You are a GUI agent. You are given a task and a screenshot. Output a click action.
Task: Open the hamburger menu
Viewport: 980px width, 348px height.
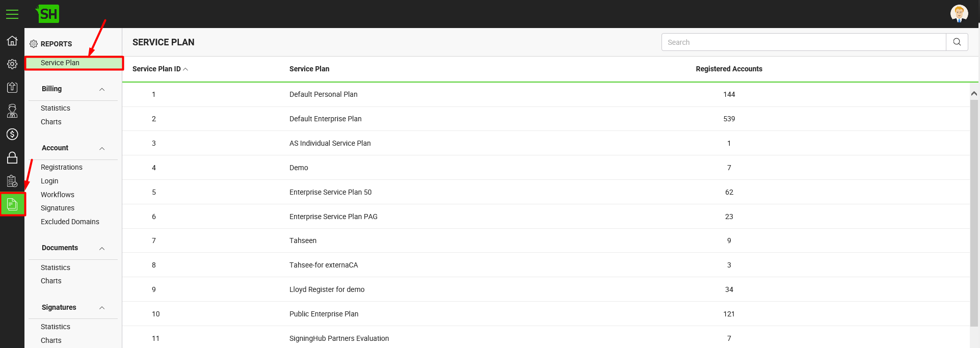(12, 14)
